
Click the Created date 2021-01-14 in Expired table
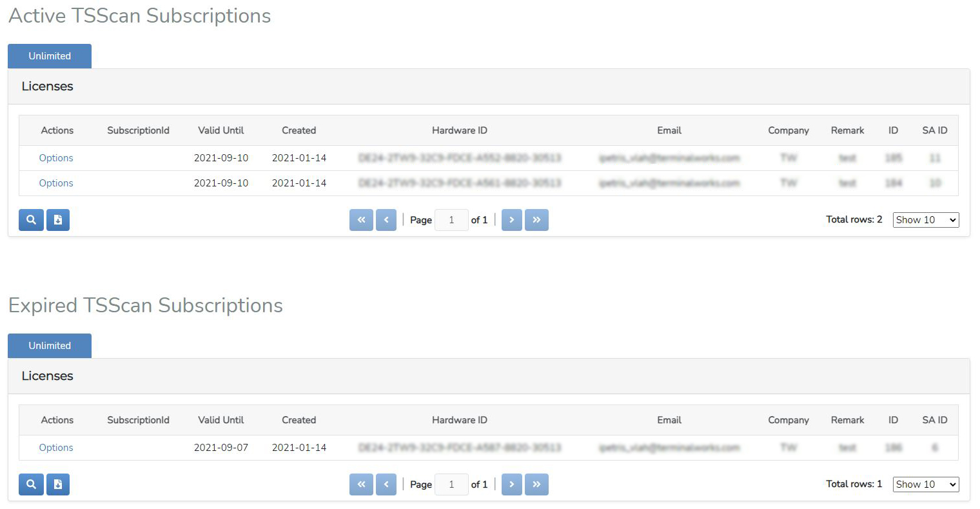(299, 448)
